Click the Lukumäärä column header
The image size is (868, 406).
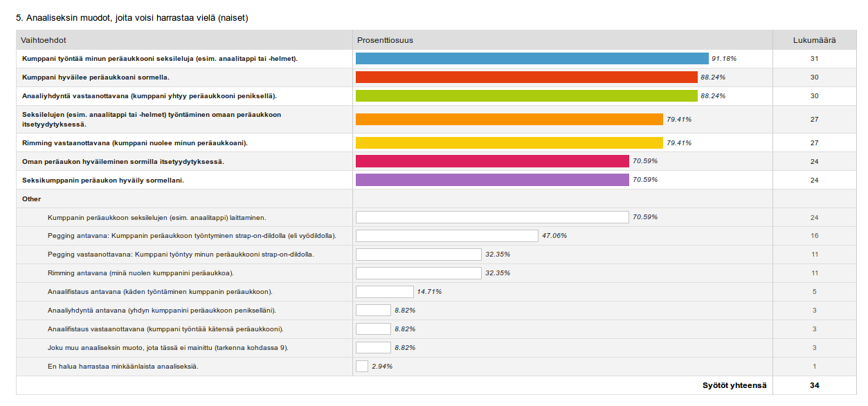[x=813, y=40]
